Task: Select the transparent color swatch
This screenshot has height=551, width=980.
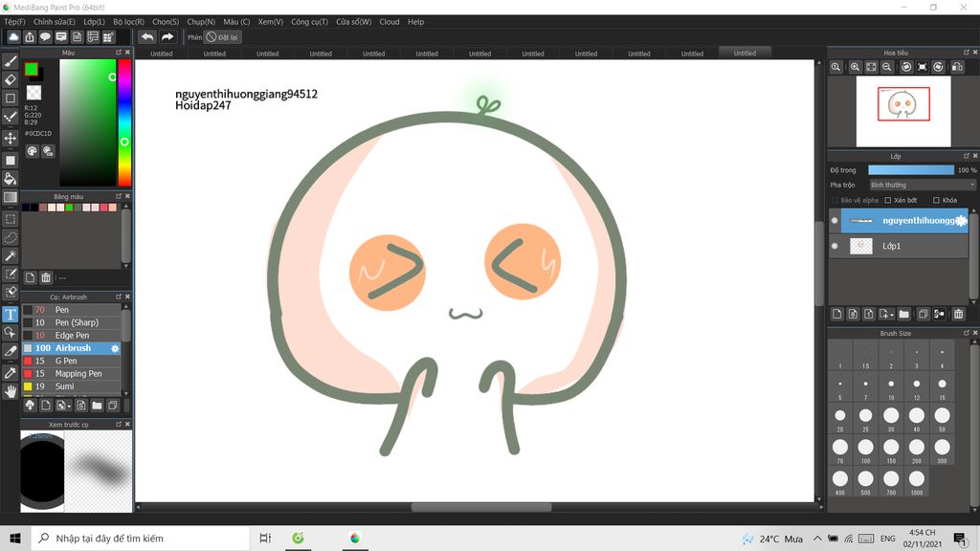Action: coord(33,93)
